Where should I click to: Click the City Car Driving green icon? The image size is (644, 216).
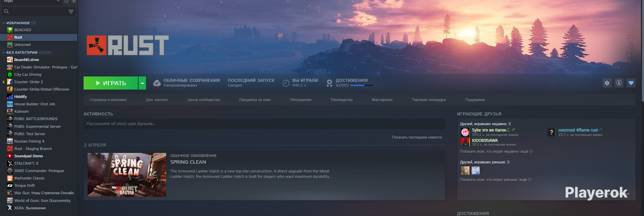10,74
